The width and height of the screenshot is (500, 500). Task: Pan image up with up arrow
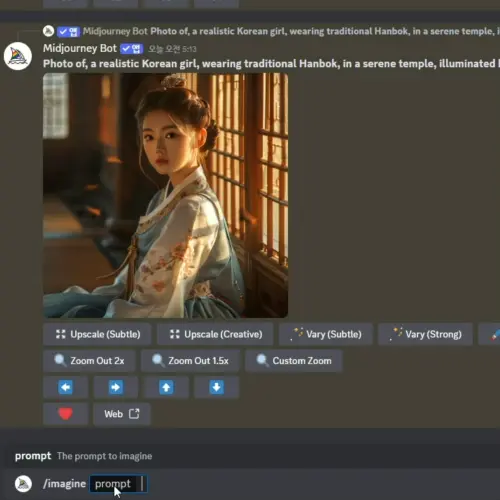click(166, 387)
